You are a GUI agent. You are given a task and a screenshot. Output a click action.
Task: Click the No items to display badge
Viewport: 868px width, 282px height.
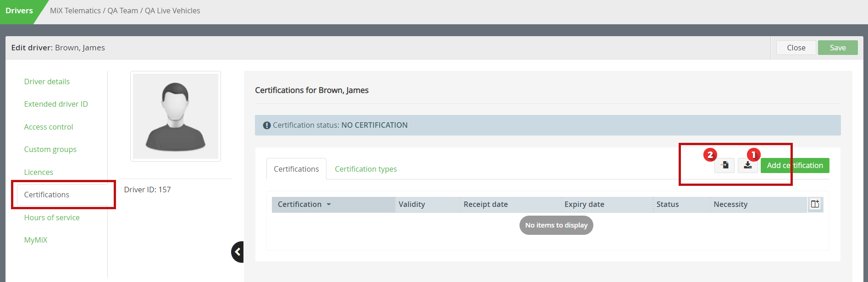(556, 225)
